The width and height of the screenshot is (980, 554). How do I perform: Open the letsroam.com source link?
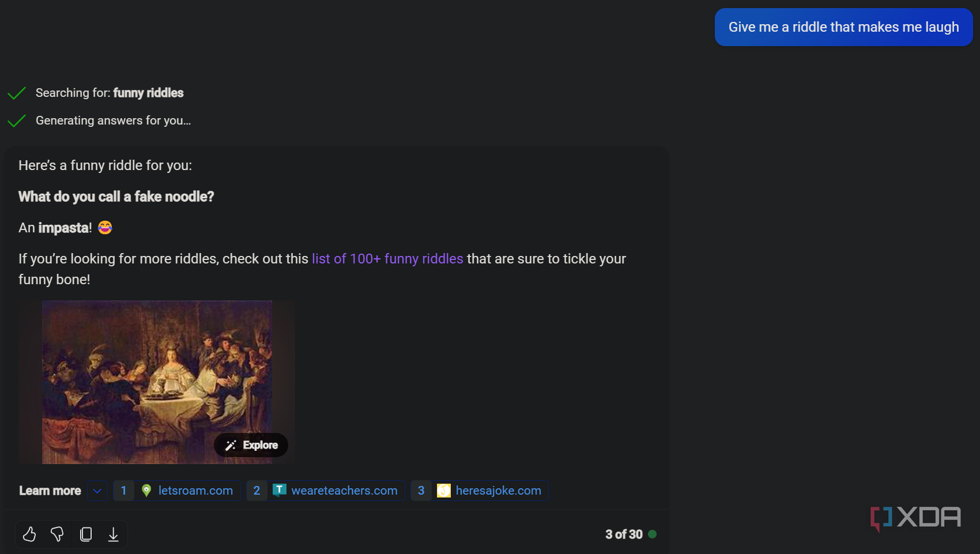coord(195,491)
